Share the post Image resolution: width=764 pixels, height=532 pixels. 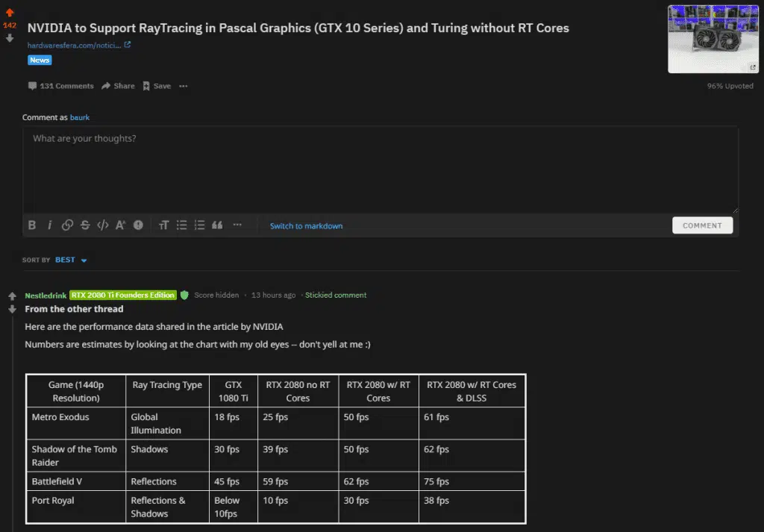click(118, 86)
